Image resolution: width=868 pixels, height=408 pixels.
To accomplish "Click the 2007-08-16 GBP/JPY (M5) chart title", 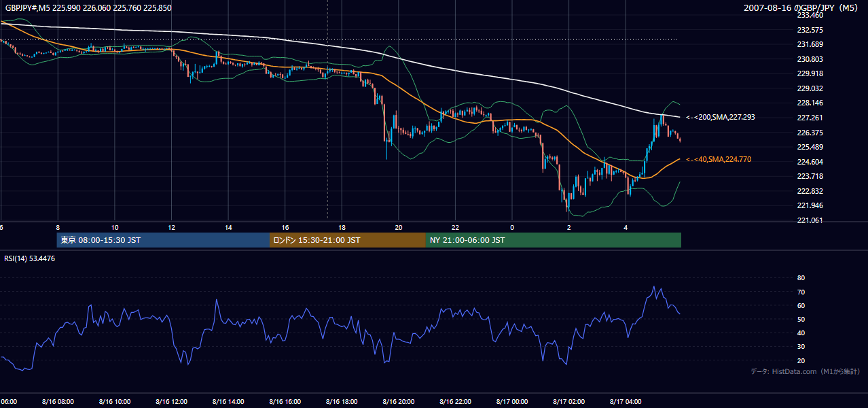I will 801,8.
